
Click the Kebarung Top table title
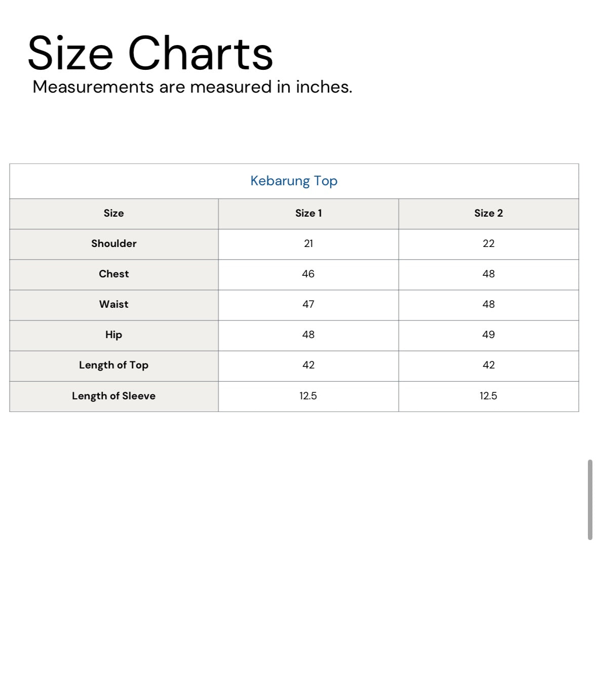click(x=294, y=181)
